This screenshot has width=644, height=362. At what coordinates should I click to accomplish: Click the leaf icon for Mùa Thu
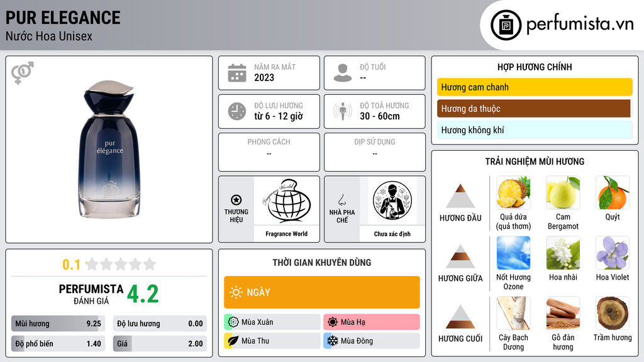coord(233,341)
